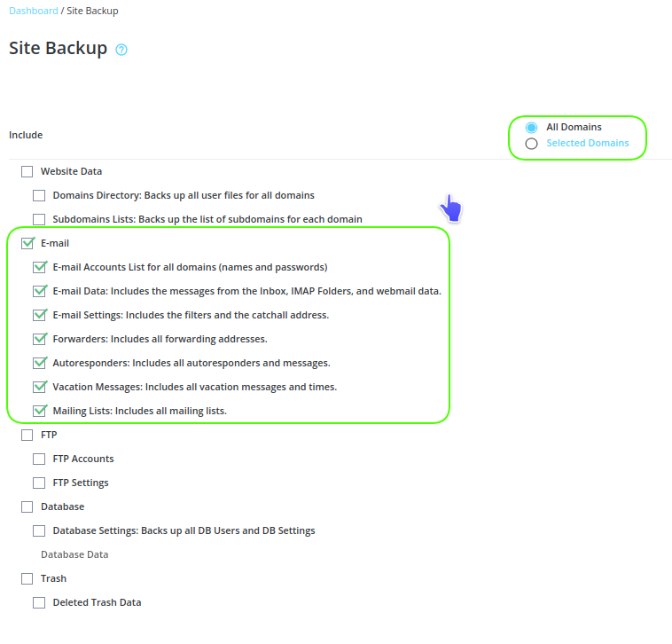The width and height of the screenshot is (672, 644).
Task: Tick the FTP Settings checkbox
Action: pyautogui.click(x=39, y=483)
